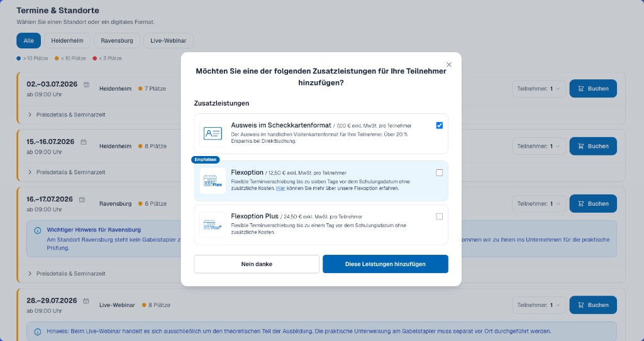
Task: Click calendar icon next to 02.–03.07.2026
Action: pos(86,85)
